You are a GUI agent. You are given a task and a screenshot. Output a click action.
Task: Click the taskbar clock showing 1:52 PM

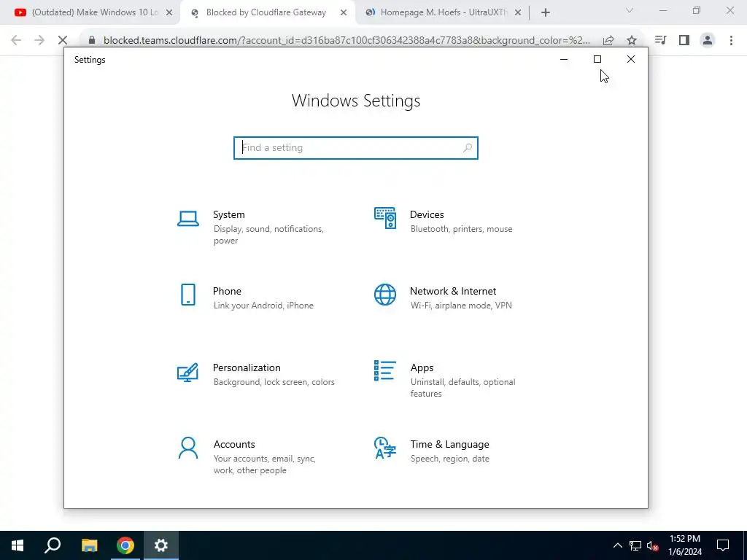(x=685, y=545)
